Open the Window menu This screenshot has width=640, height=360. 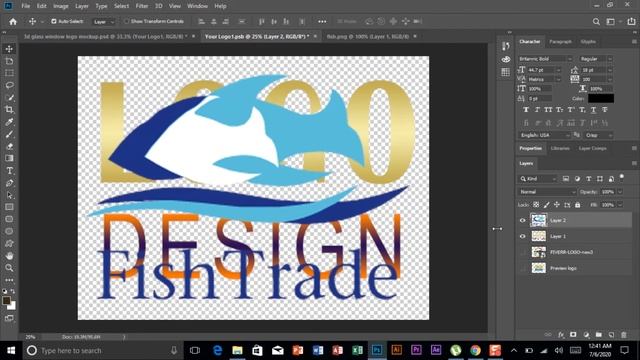click(x=197, y=6)
